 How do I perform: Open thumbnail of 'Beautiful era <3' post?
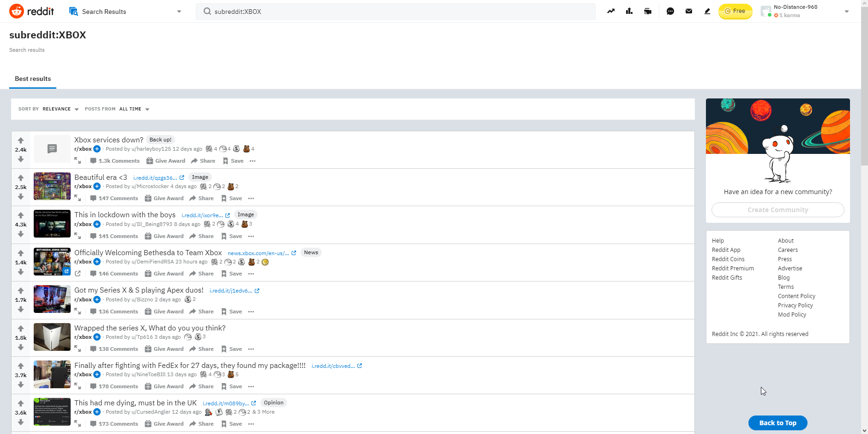52,186
